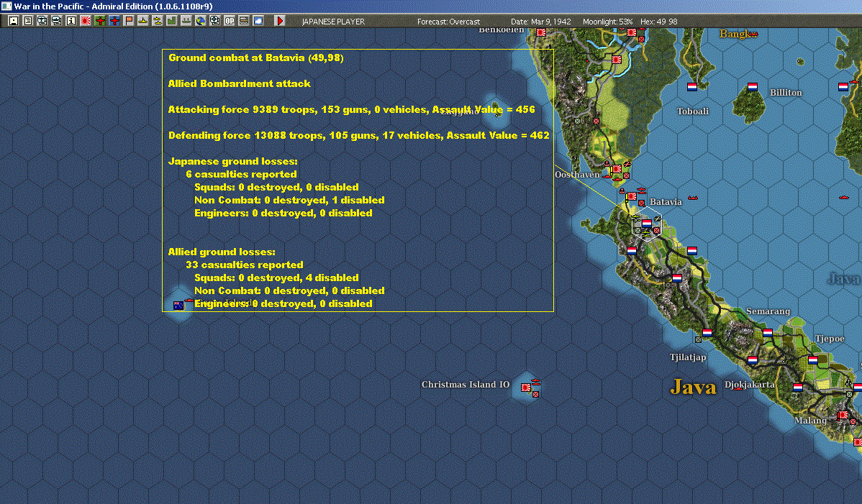Click the application icon in title bar
862x504 pixels.
(6, 6)
